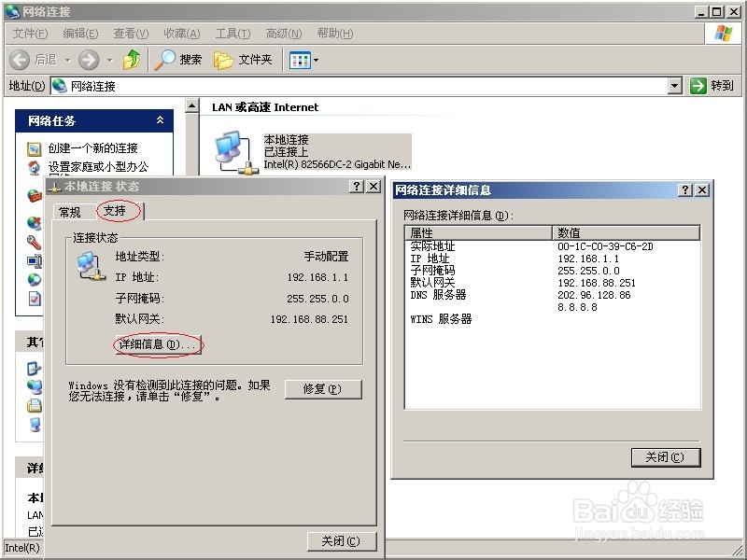Switch to the 常规 (General) tab
This screenshot has height=560, width=747.
coord(68,211)
